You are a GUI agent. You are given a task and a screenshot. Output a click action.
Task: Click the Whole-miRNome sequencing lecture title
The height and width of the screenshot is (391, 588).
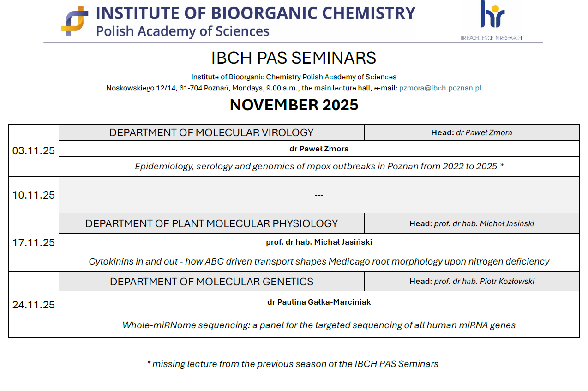[319, 325]
